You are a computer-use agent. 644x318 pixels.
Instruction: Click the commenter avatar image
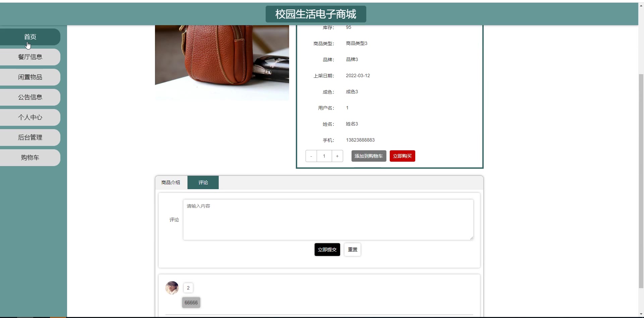coord(172,288)
